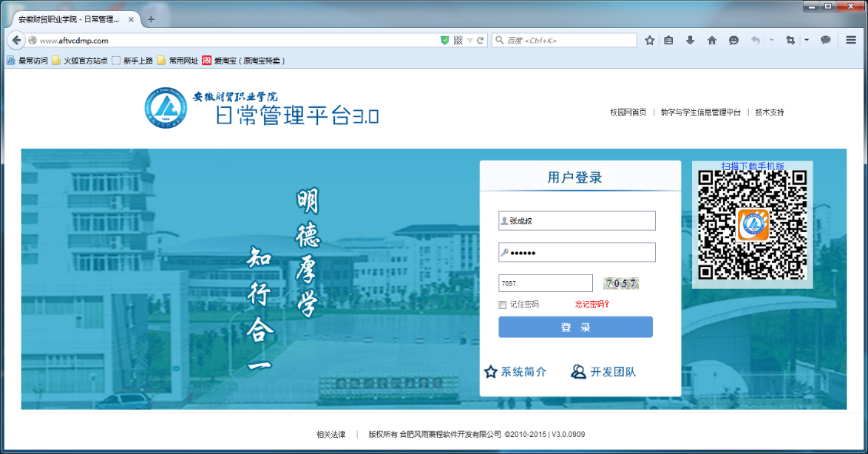
Task: Click the bookmark star icon
Action: click(649, 41)
